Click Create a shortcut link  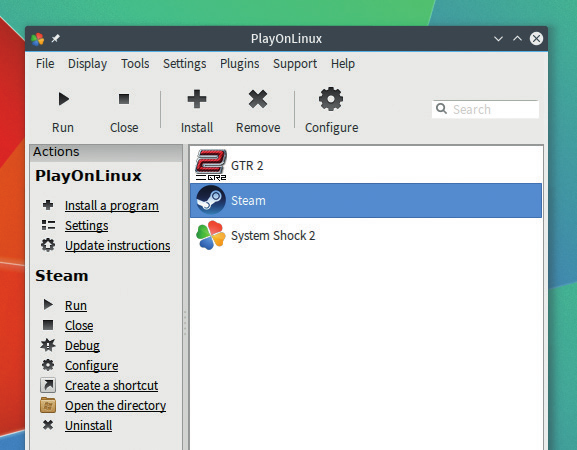coord(111,385)
